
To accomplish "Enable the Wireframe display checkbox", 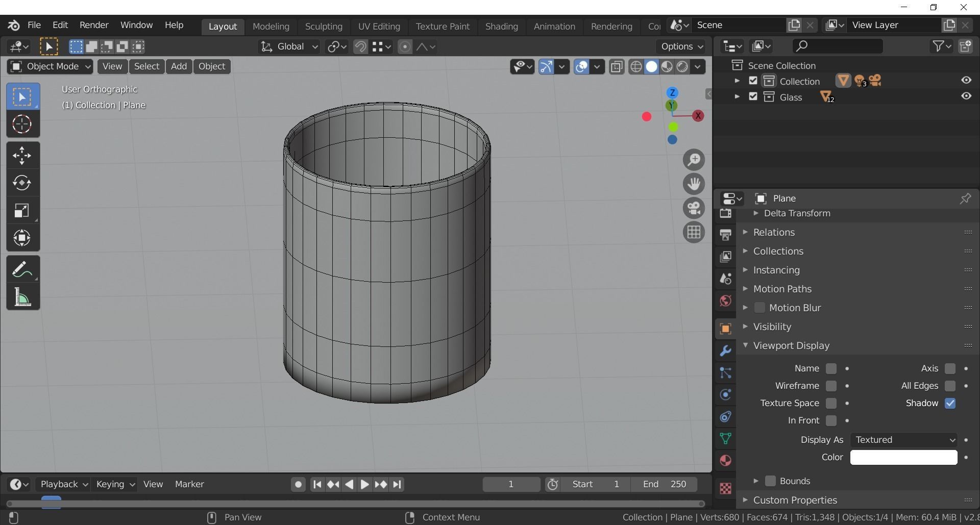I will click(x=831, y=386).
